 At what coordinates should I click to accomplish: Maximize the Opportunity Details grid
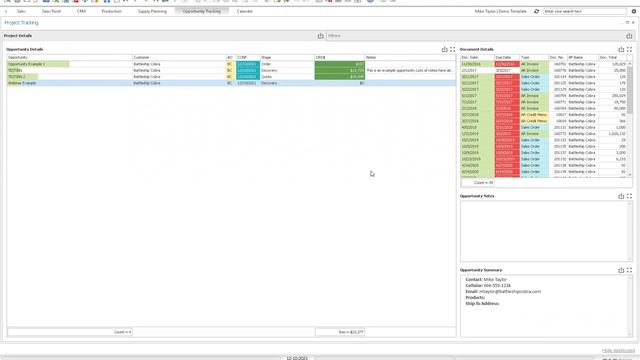(453, 49)
